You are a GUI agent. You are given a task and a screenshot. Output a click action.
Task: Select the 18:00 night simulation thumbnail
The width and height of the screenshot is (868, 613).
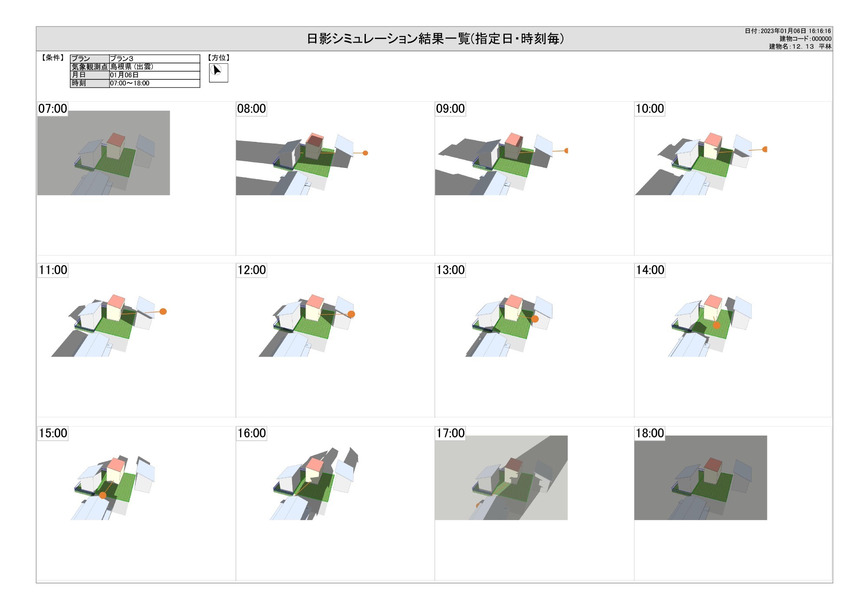(x=700, y=478)
